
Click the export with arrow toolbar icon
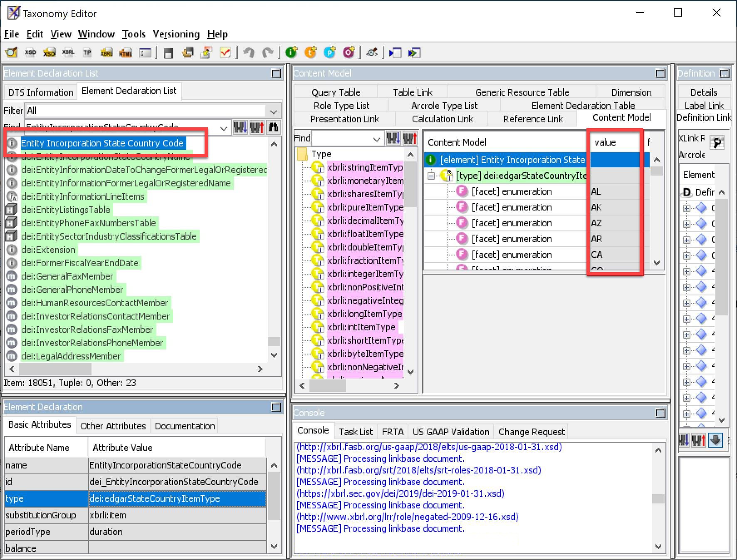pos(206,52)
